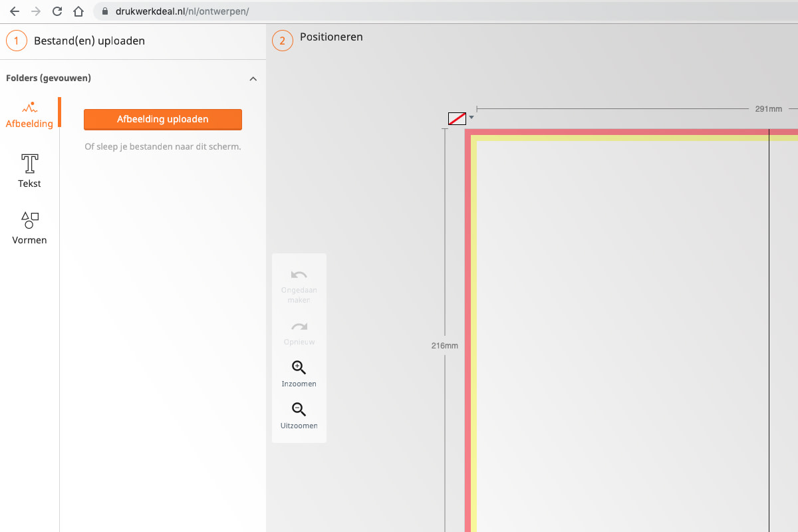This screenshot has width=798, height=532.
Task: Go forward in browser history
Action: [36, 11]
